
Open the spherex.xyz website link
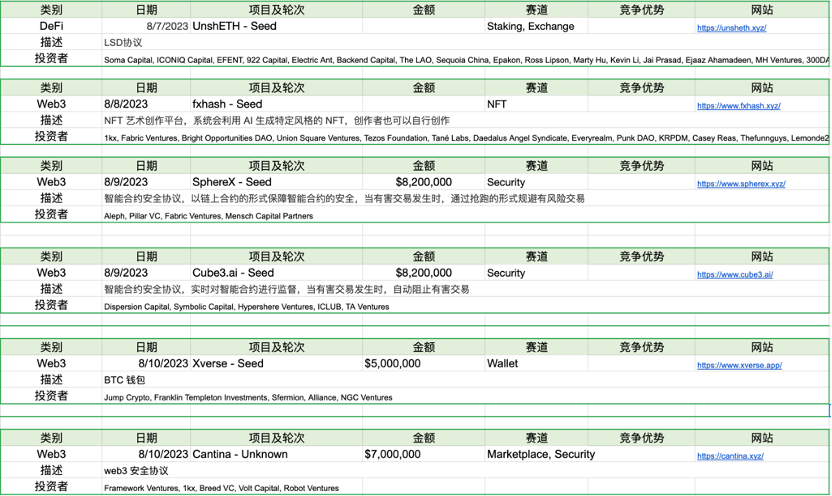(x=741, y=184)
